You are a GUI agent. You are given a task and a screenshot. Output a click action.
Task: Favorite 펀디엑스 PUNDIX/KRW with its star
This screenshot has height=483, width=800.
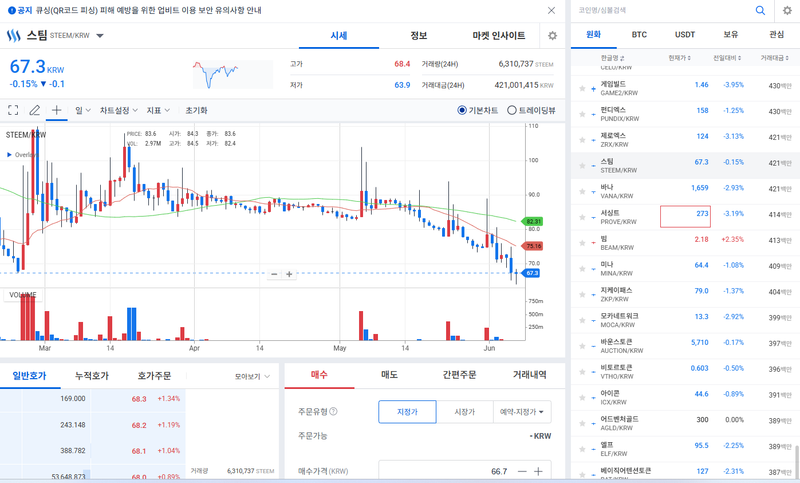[582, 114]
